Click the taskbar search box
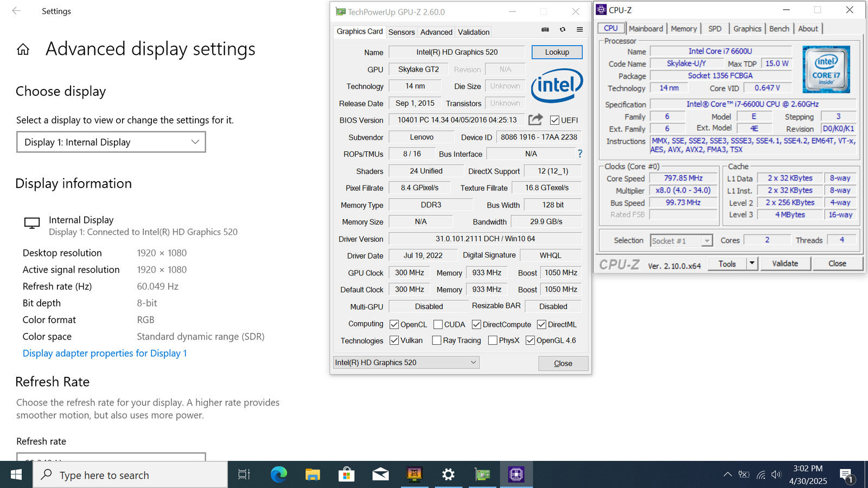Image resolution: width=868 pixels, height=488 pixels. coord(130,476)
